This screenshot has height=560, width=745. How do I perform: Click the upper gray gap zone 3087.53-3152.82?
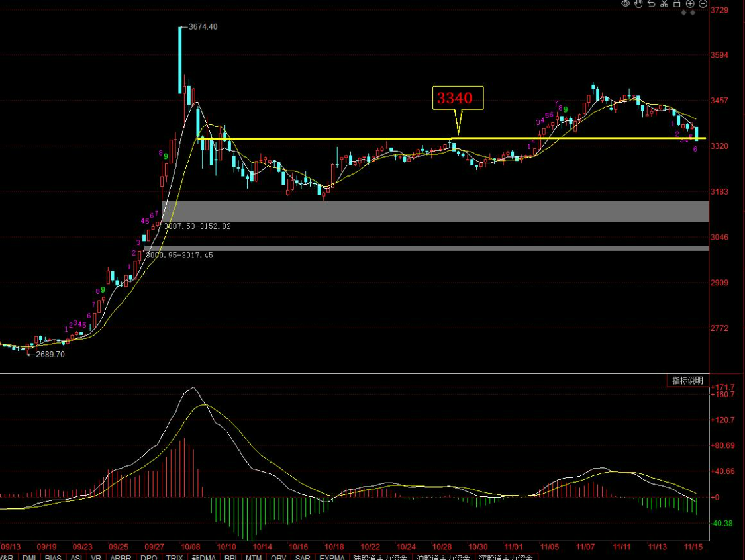click(435, 211)
